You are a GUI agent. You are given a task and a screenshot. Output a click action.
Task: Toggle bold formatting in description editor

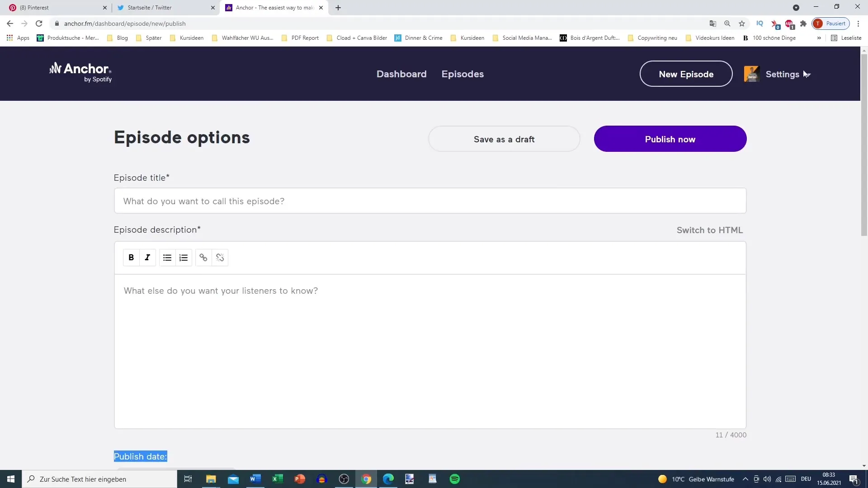pyautogui.click(x=131, y=258)
